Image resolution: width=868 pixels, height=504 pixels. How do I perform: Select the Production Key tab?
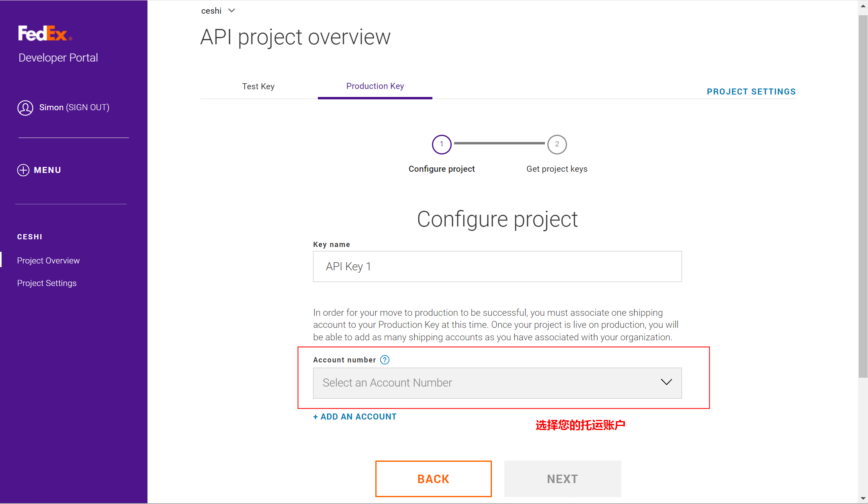coord(375,86)
